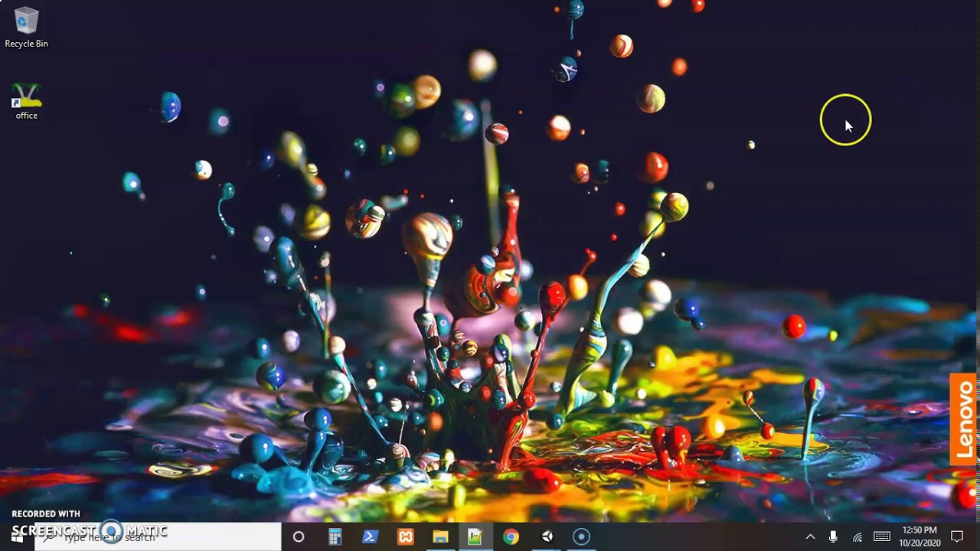This screenshot has width=980, height=551.
Task: Open File Explorer from the taskbar
Action: pos(440,536)
